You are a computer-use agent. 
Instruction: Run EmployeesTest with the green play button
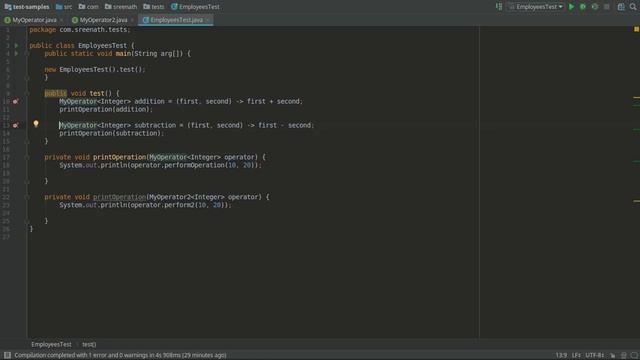(x=571, y=7)
